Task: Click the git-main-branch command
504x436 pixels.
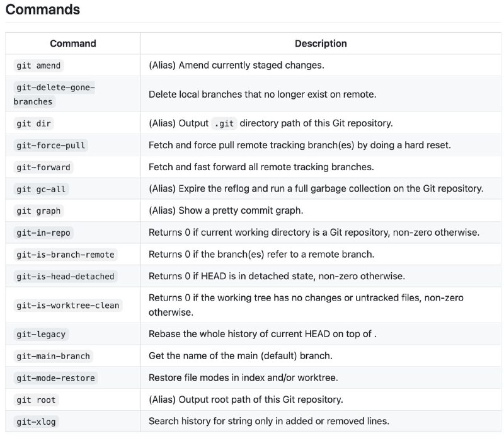Action: [x=54, y=356]
